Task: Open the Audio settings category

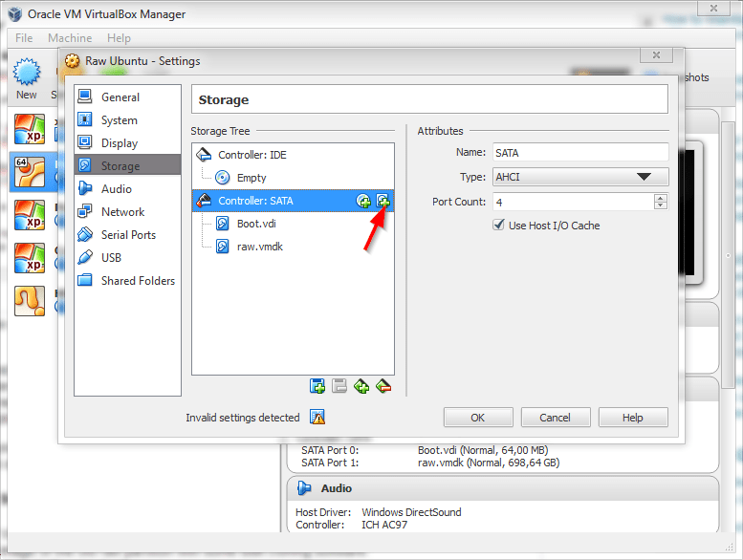Action: pos(127,189)
